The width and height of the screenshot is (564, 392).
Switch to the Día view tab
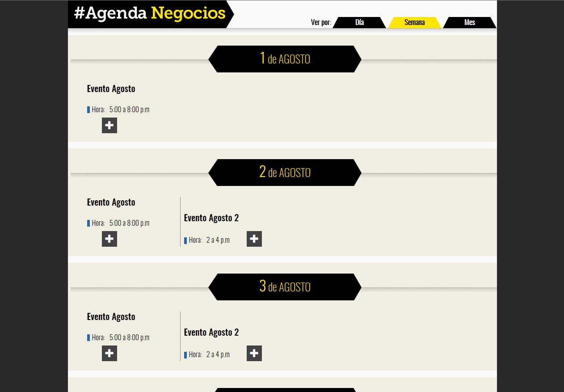point(359,22)
